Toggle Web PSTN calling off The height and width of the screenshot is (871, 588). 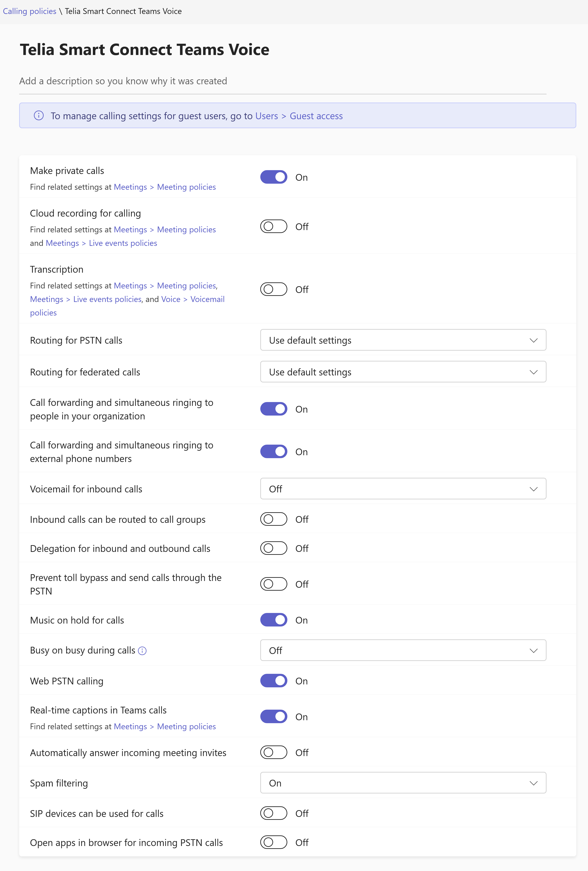pos(274,681)
